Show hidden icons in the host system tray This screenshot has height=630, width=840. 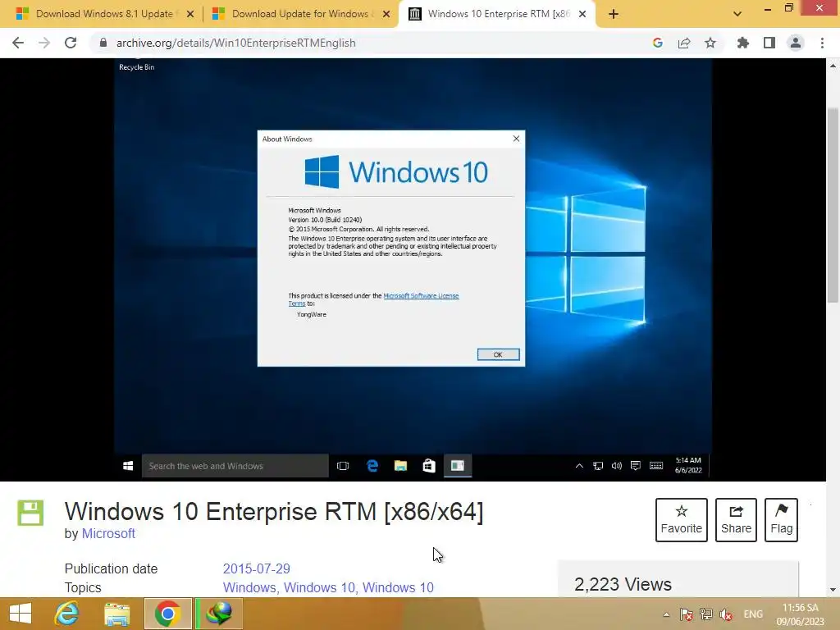pyautogui.click(x=666, y=614)
